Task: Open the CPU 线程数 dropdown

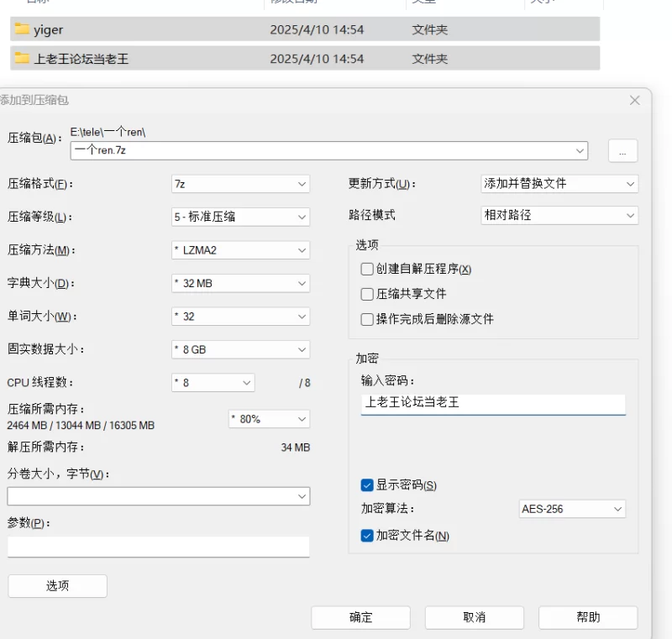Action: pos(213,383)
